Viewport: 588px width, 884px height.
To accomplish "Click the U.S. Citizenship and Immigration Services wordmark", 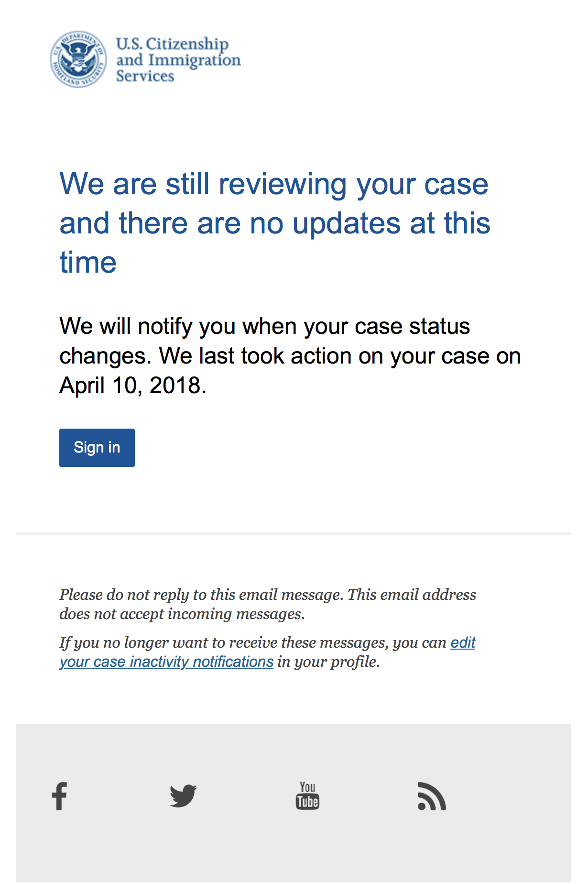I will coord(178,60).
